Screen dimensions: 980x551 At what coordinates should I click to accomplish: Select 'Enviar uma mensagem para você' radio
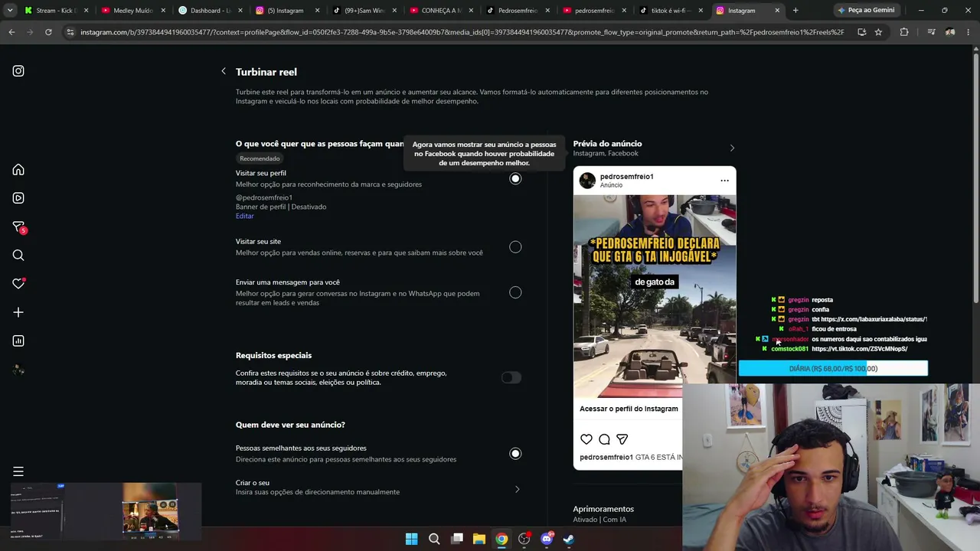click(x=515, y=292)
